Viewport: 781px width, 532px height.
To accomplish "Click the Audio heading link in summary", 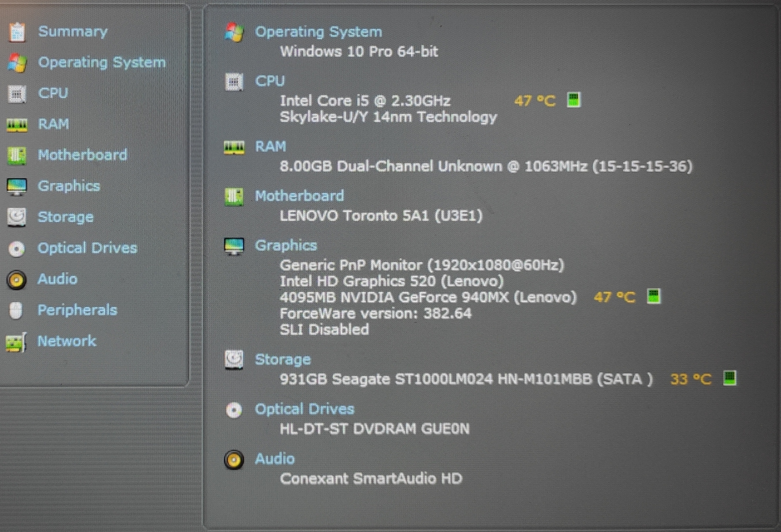I will 275,459.
